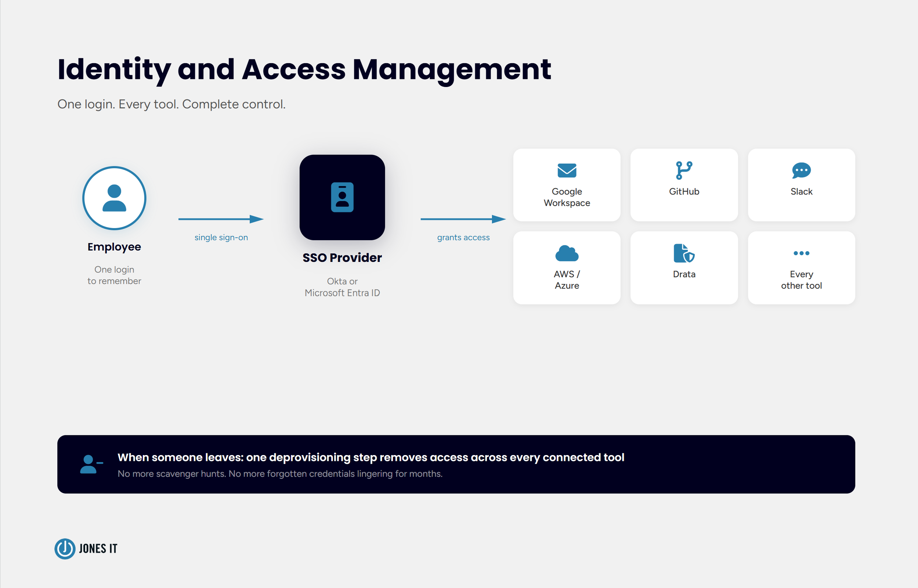This screenshot has width=918, height=588.
Task: Click the 'SSO Provider' heading text
Action: coord(342,258)
